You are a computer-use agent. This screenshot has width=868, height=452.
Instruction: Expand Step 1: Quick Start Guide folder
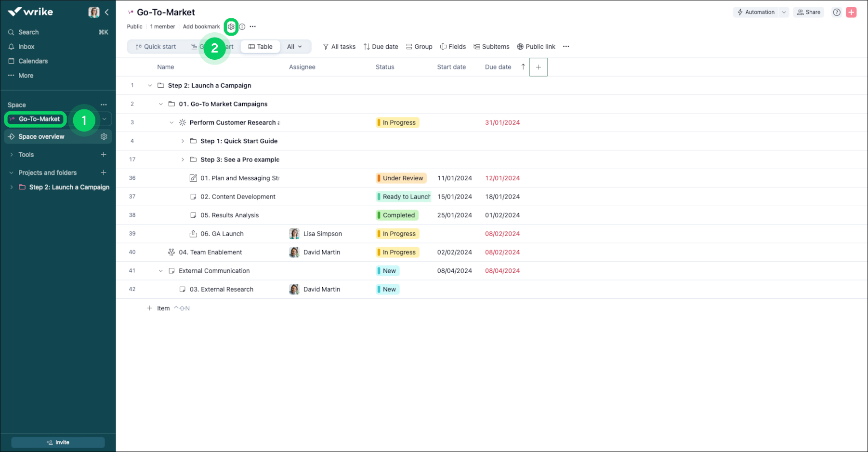click(183, 141)
